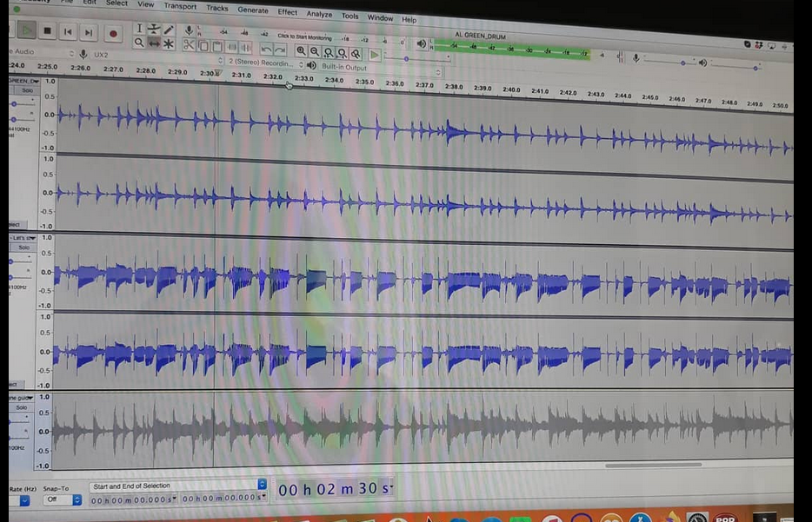Open the Built-in Output device dropdown

[x=381, y=69]
